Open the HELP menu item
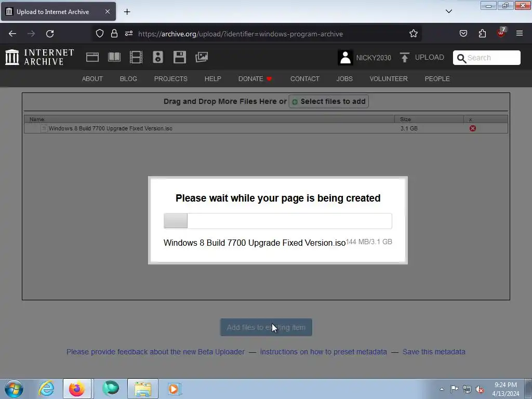Screen dimensions: 532x399 [x=212, y=79]
